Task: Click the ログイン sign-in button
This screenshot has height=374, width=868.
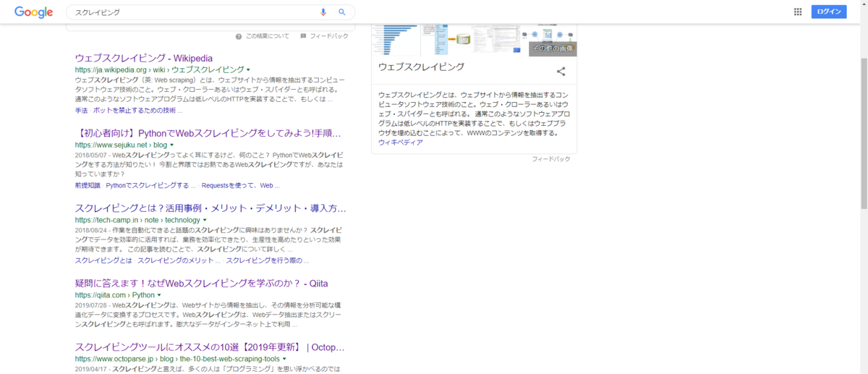Action: (829, 12)
